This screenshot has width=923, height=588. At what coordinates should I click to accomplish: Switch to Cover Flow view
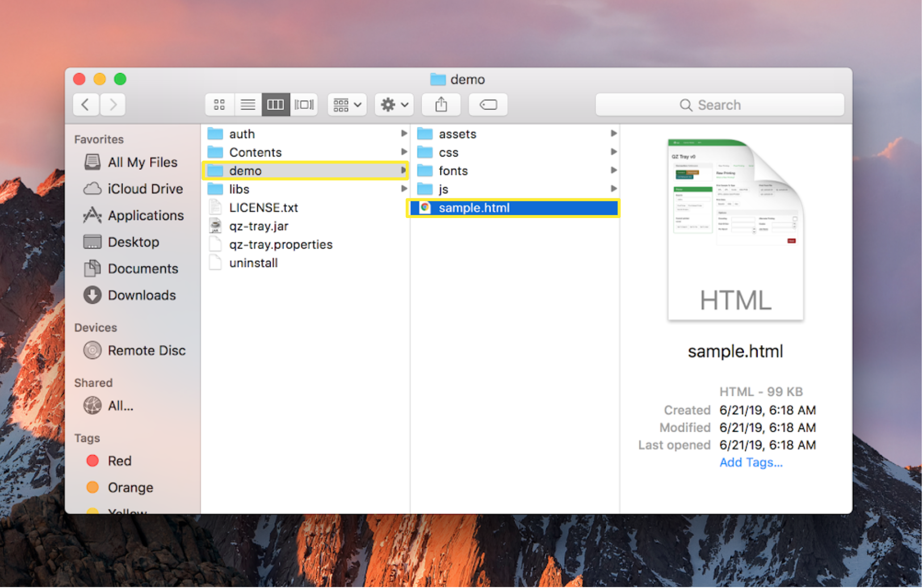pyautogui.click(x=304, y=105)
